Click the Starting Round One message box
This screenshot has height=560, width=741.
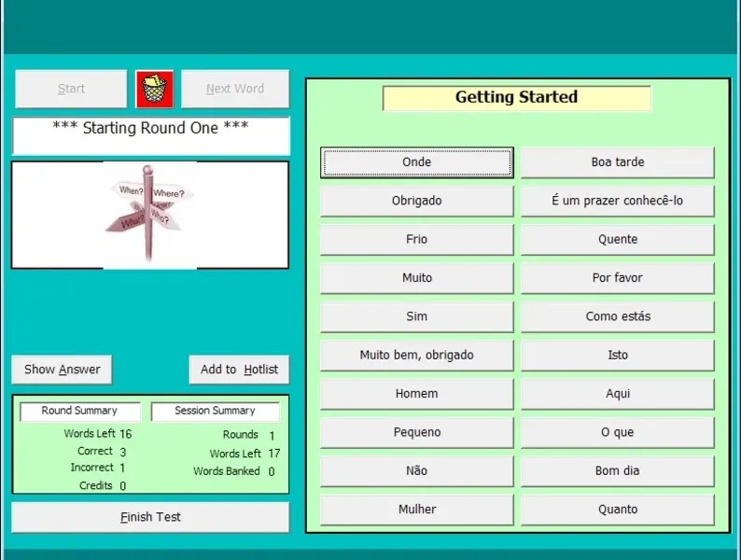[151, 136]
